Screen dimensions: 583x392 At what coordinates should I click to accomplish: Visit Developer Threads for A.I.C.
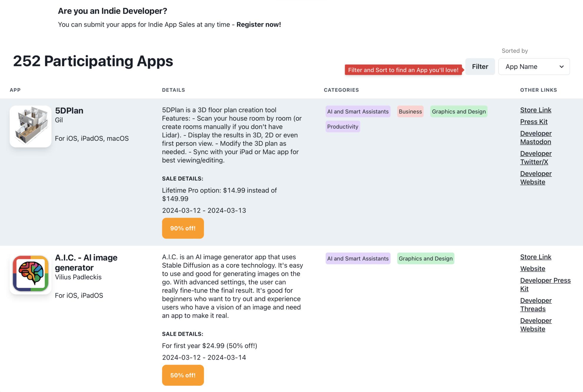(x=536, y=305)
